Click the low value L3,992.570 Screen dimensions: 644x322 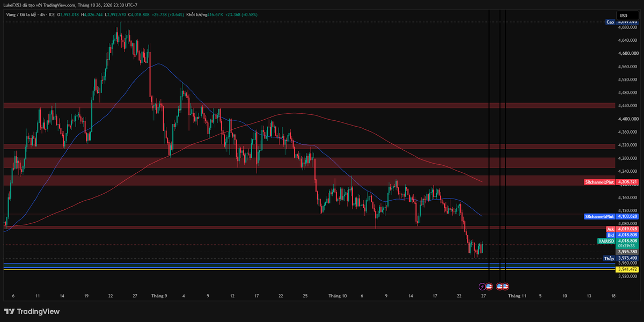[x=115, y=14]
